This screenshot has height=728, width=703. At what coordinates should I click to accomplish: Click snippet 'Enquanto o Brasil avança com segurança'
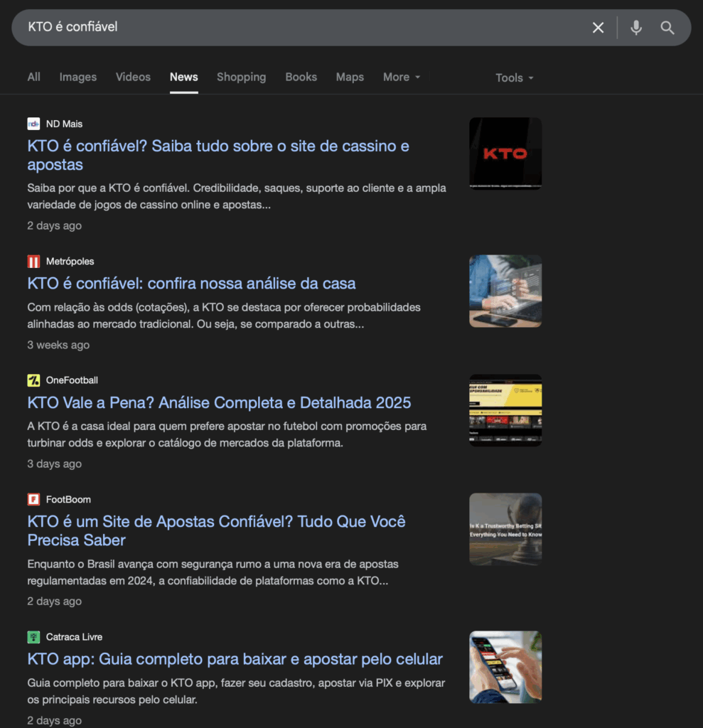pos(213,572)
